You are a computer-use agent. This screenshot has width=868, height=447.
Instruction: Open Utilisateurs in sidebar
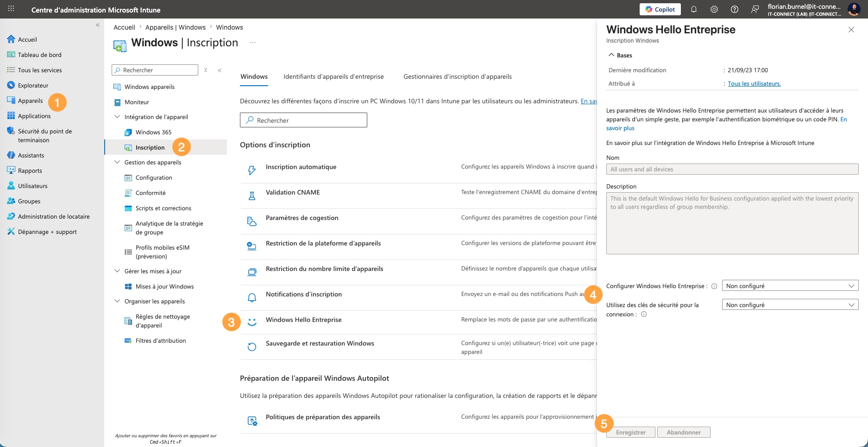click(32, 186)
